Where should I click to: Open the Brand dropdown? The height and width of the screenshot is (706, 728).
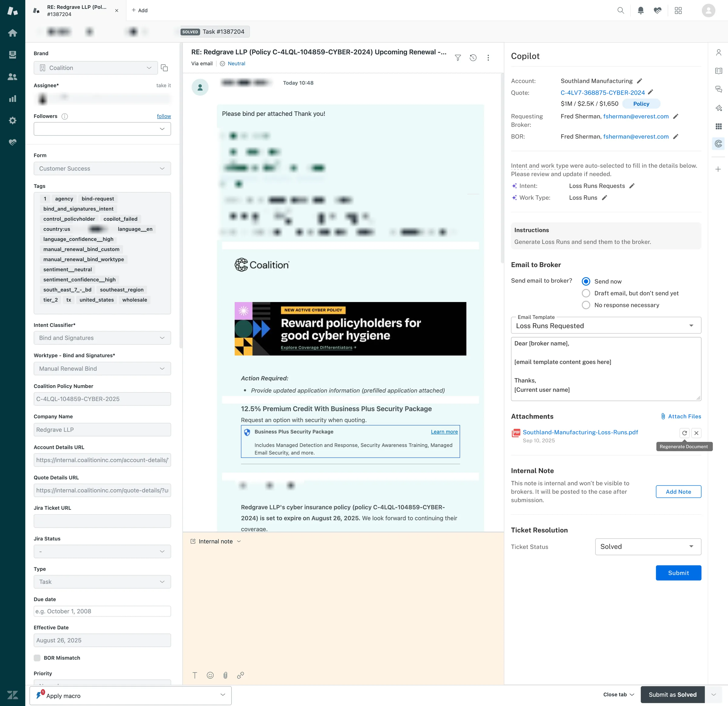click(96, 68)
